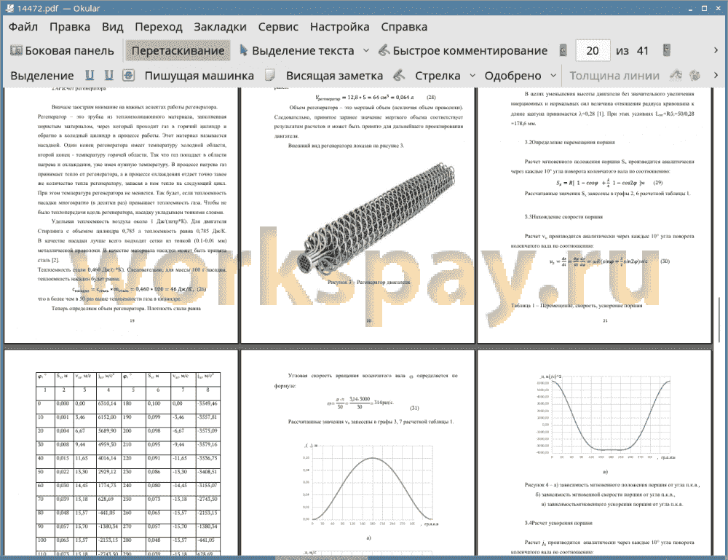728x560 pixels.
Task: Select the underline annotation icon beside Выделение
Action: 90,75
